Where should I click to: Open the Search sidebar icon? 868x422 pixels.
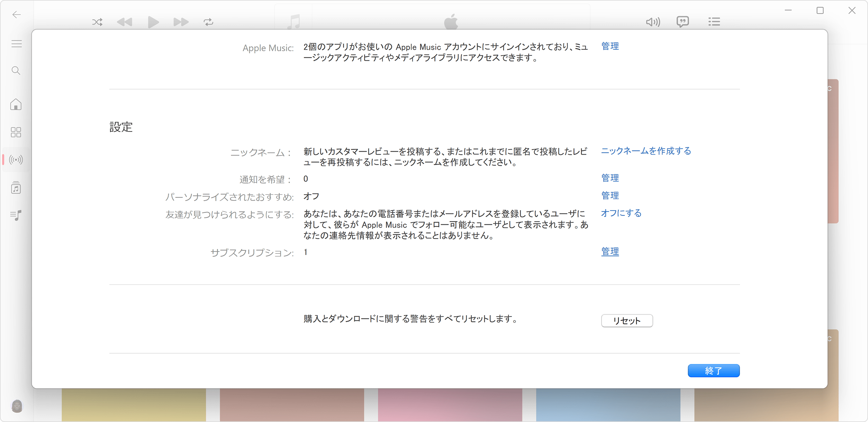15,70
